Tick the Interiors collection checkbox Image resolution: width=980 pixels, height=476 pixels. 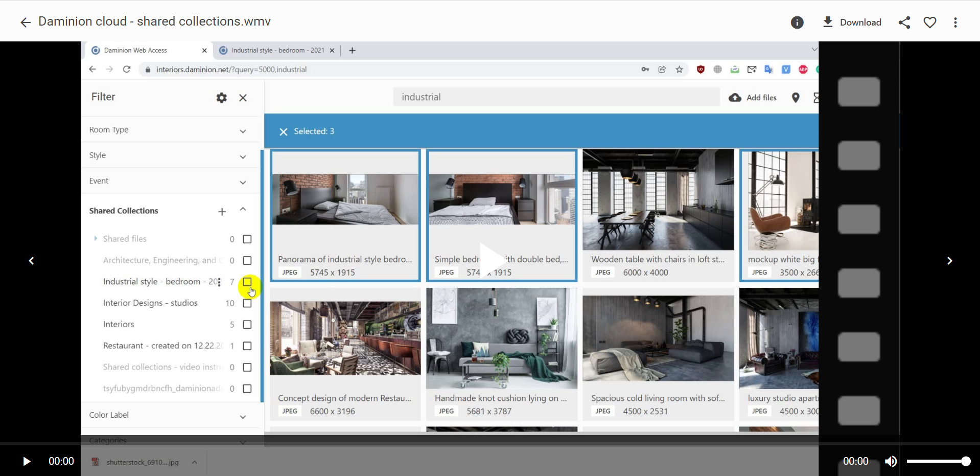[247, 325]
